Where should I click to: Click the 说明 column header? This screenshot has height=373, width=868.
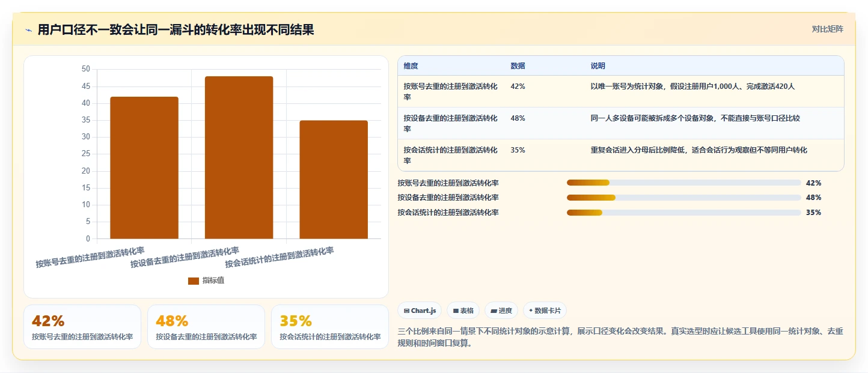point(598,66)
